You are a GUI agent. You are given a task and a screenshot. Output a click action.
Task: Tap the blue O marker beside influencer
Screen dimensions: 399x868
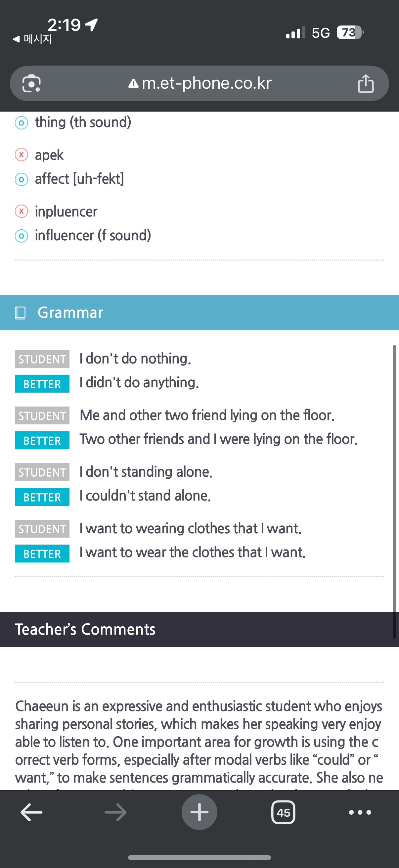pyautogui.click(x=21, y=235)
